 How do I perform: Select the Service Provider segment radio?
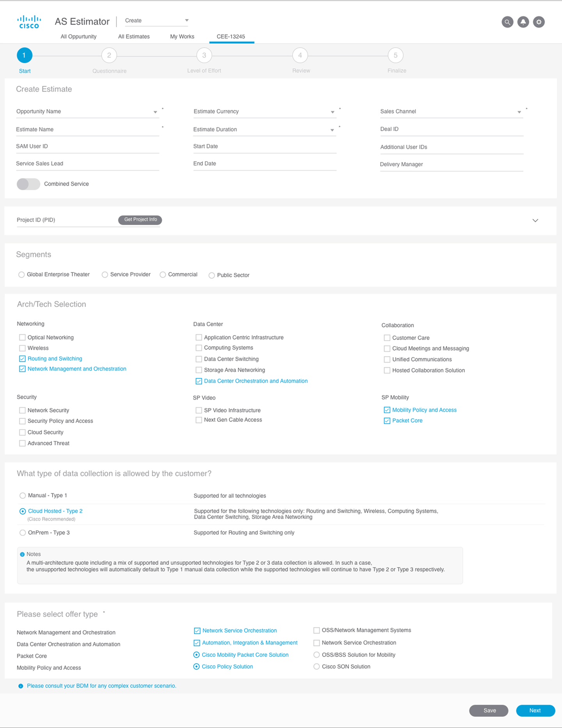tap(105, 275)
